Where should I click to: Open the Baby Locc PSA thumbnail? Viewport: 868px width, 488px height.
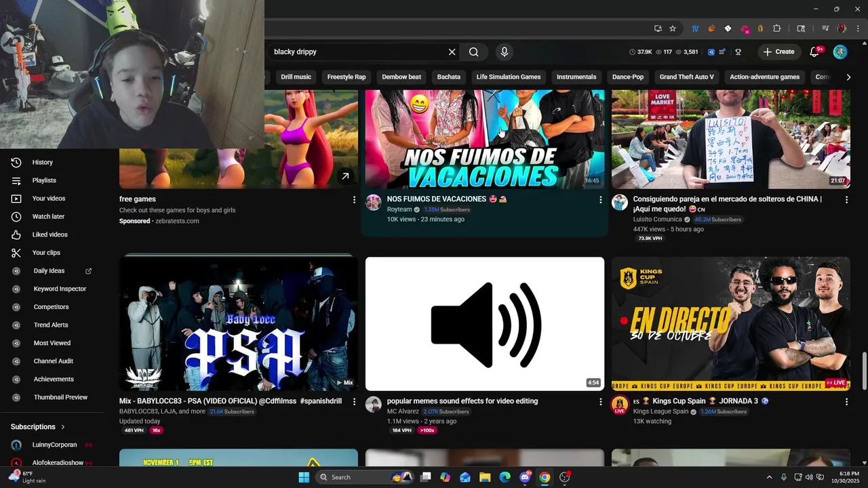[x=239, y=324]
